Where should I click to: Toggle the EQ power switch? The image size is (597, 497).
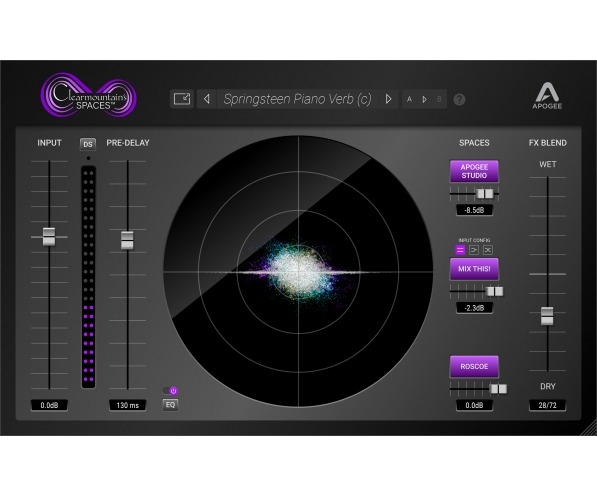pyautogui.click(x=170, y=391)
